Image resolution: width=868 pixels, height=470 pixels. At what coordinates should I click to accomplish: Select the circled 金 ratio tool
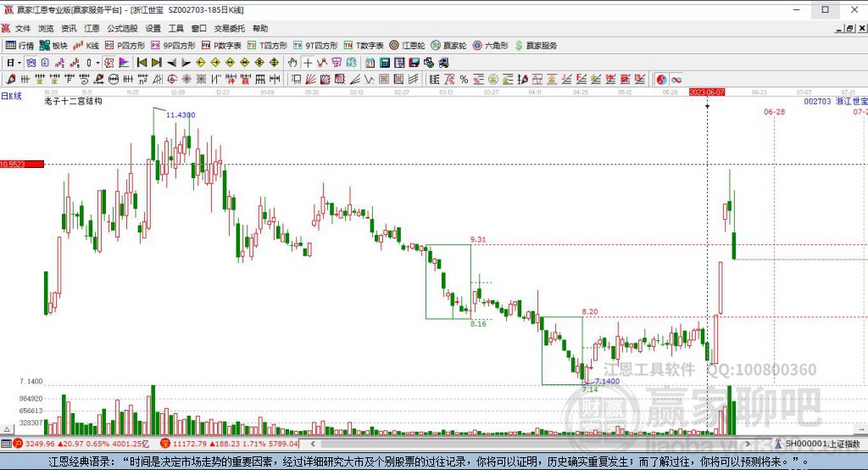point(493,79)
